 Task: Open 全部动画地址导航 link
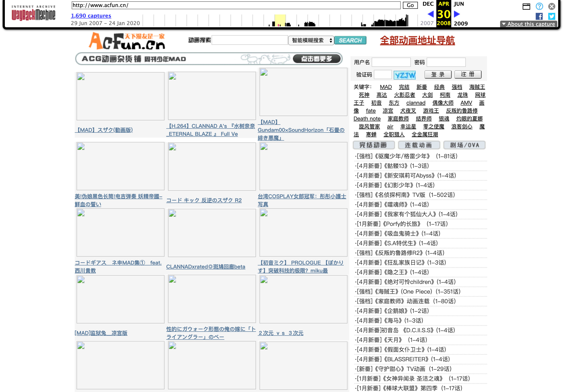tap(417, 40)
